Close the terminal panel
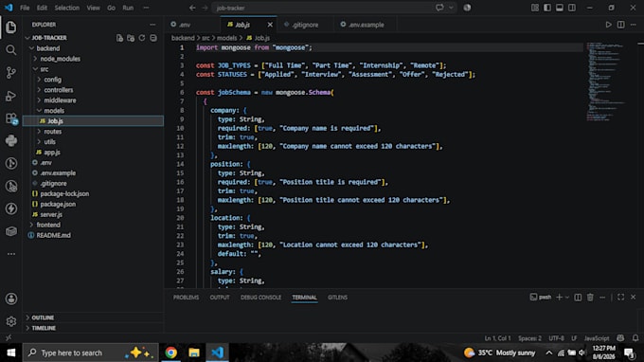 pos(633,297)
